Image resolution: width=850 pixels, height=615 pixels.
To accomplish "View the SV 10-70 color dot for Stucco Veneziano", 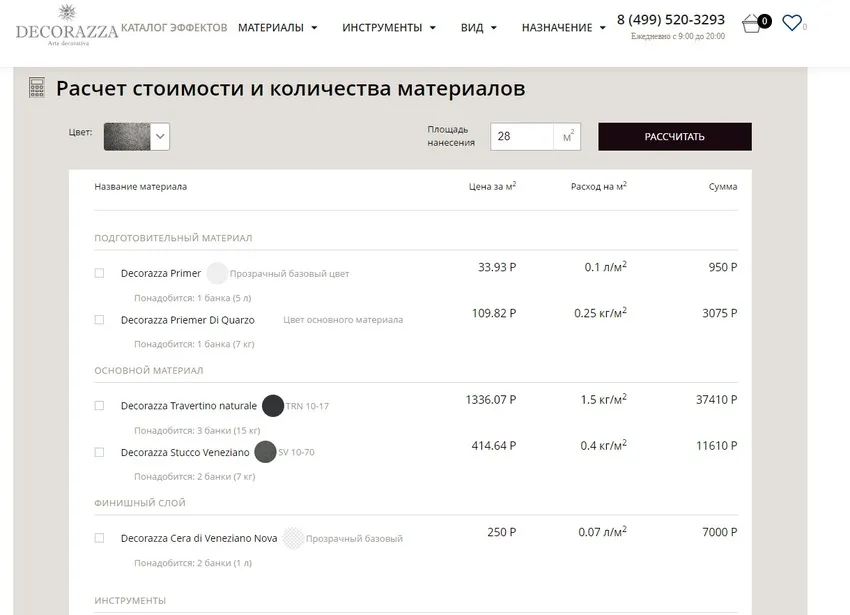I will point(265,453).
